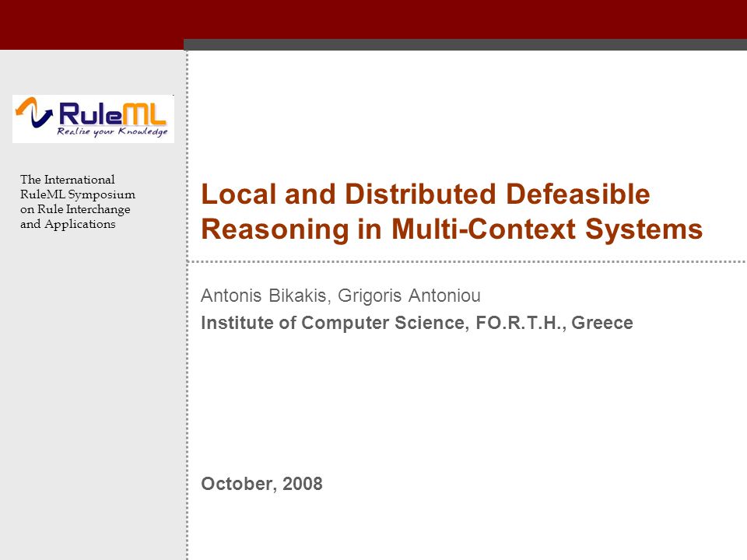747x560 pixels.
Task: Click the 'October, 2008' date text
Action: pos(261,484)
